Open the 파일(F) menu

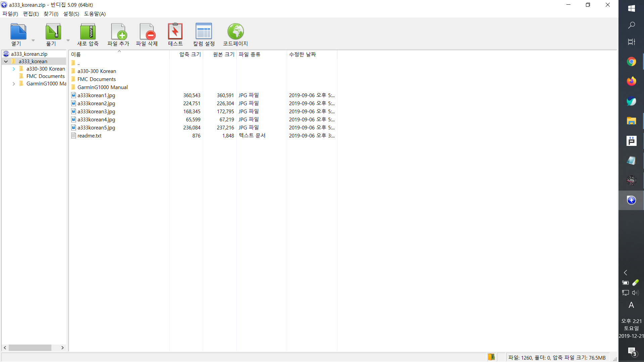pos(10,14)
